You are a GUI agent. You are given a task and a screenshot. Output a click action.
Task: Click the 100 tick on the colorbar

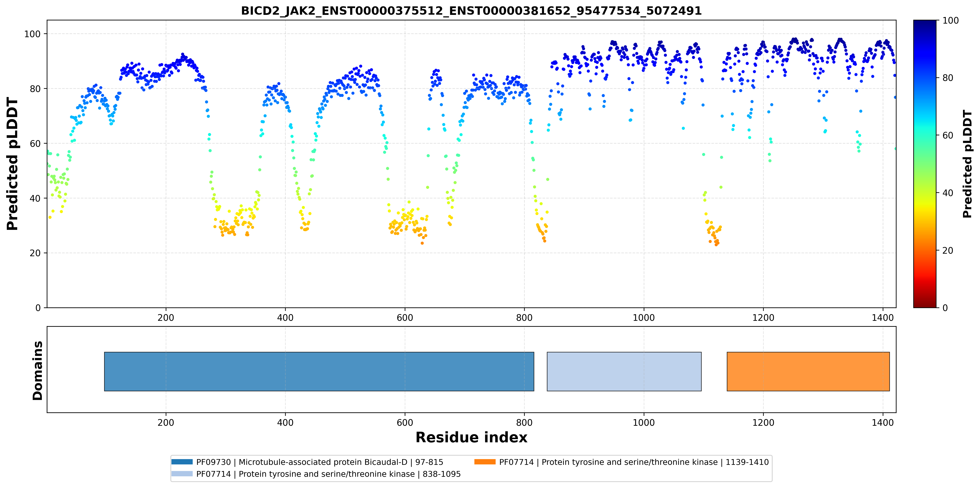click(x=950, y=21)
